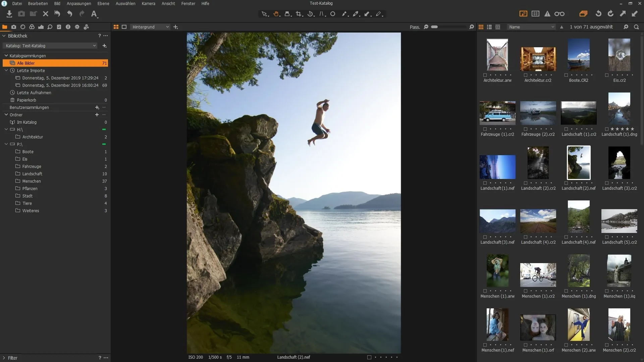The width and height of the screenshot is (644, 362).
Task: Toggle the Show annotations icon
Action: click(523, 14)
